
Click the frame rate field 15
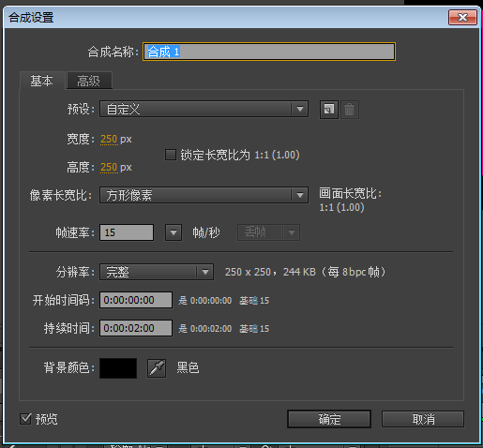coord(127,232)
